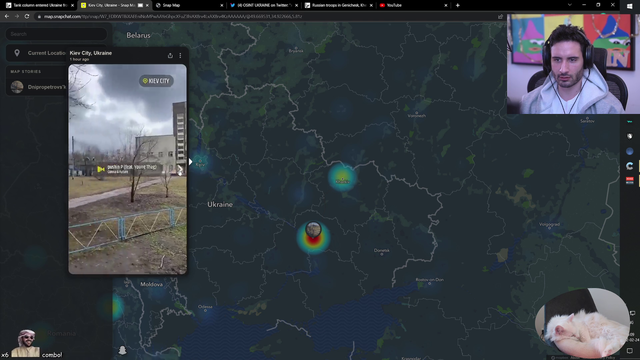
Task: Open the Windows notification center icon
Action: 630,351
